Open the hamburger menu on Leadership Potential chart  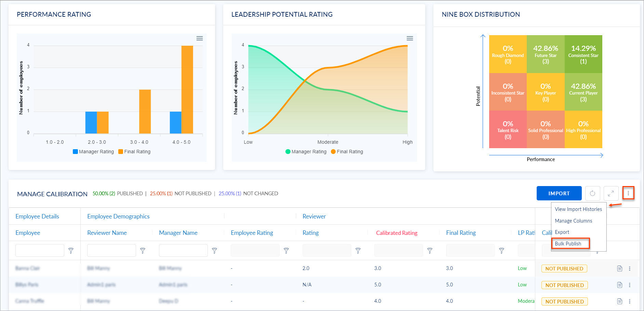tap(410, 38)
